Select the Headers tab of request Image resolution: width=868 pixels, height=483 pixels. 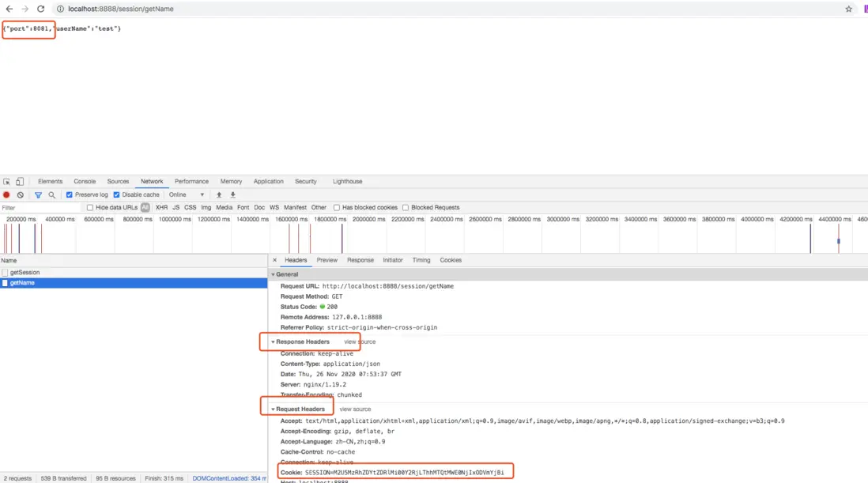click(x=296, y=260)
